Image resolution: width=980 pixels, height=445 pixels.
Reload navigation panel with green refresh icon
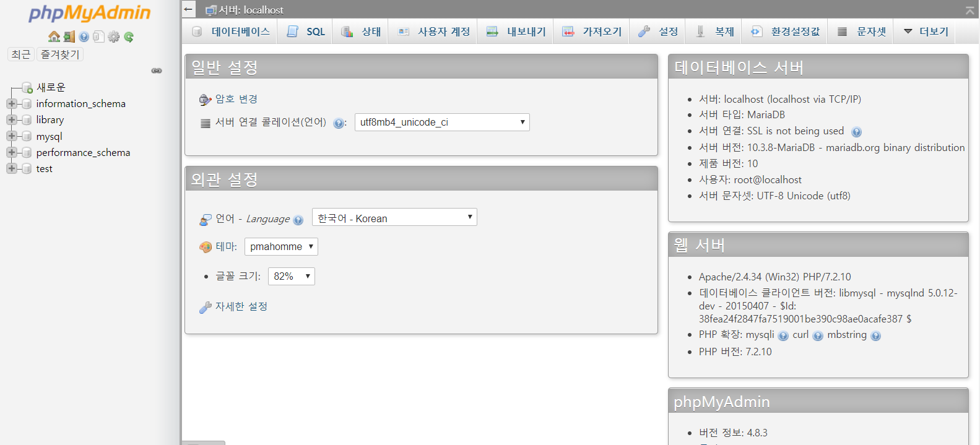129,37
